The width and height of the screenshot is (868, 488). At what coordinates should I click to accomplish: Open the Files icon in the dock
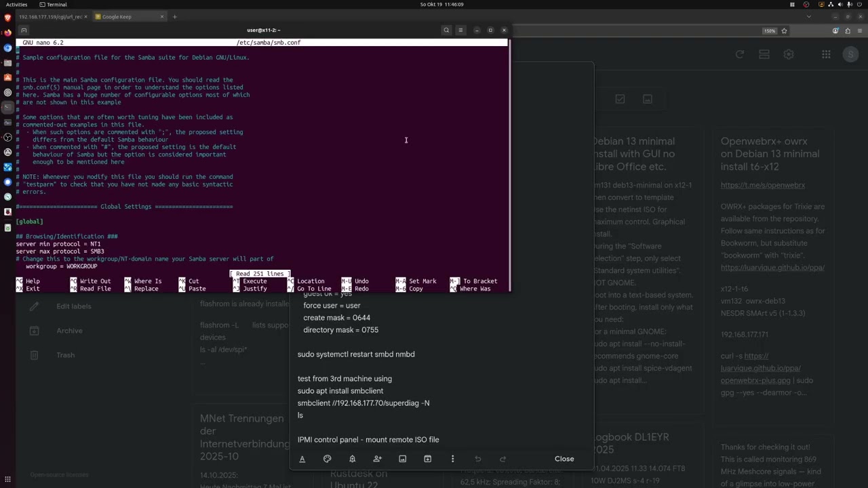click(7, 62)
